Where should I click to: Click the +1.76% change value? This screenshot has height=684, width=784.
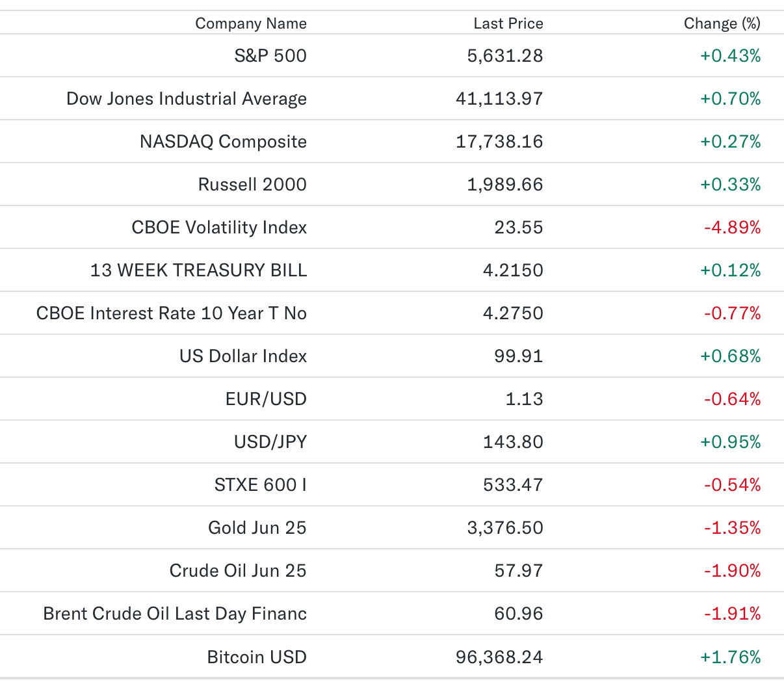731,657
